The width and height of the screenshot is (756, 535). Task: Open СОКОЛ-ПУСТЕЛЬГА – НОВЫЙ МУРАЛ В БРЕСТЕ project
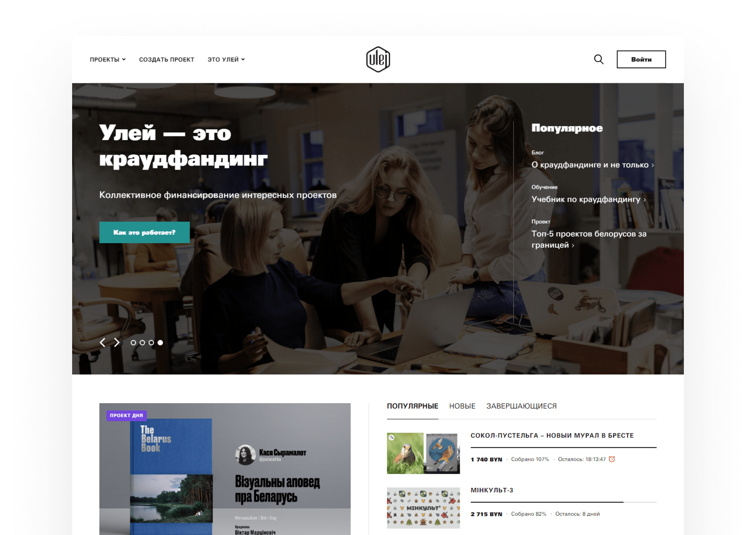pyautogui.click(x=552, y=435)
